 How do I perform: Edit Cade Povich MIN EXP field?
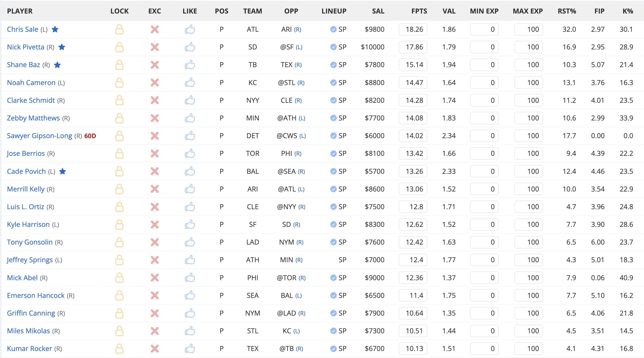pyautogui.click(x=484, y=171)
